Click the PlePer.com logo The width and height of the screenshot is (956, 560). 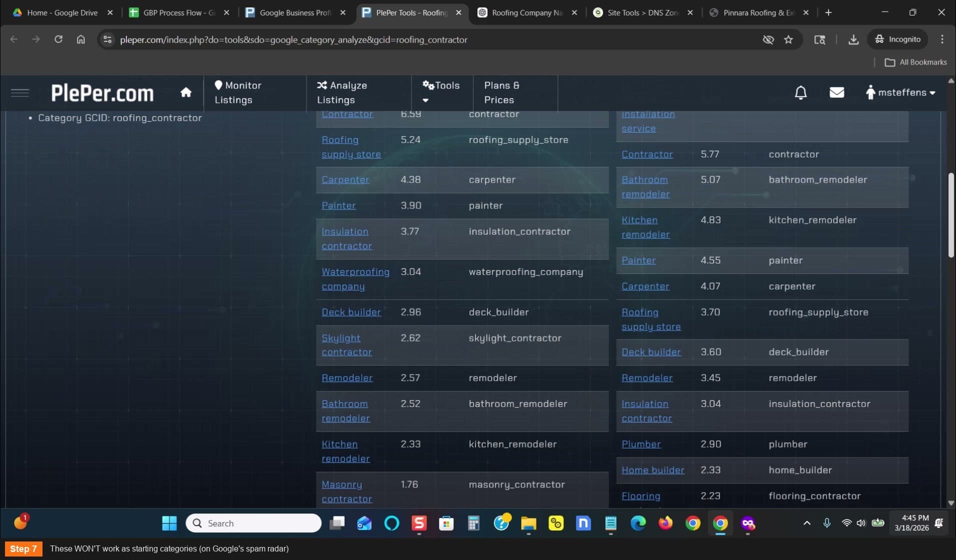tap(102, 93)
